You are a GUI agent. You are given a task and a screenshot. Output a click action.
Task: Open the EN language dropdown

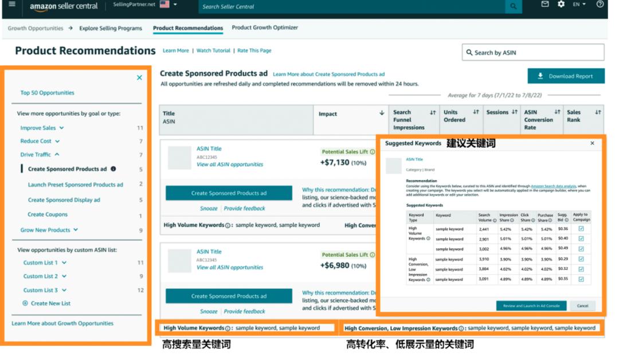coord(579,5)
